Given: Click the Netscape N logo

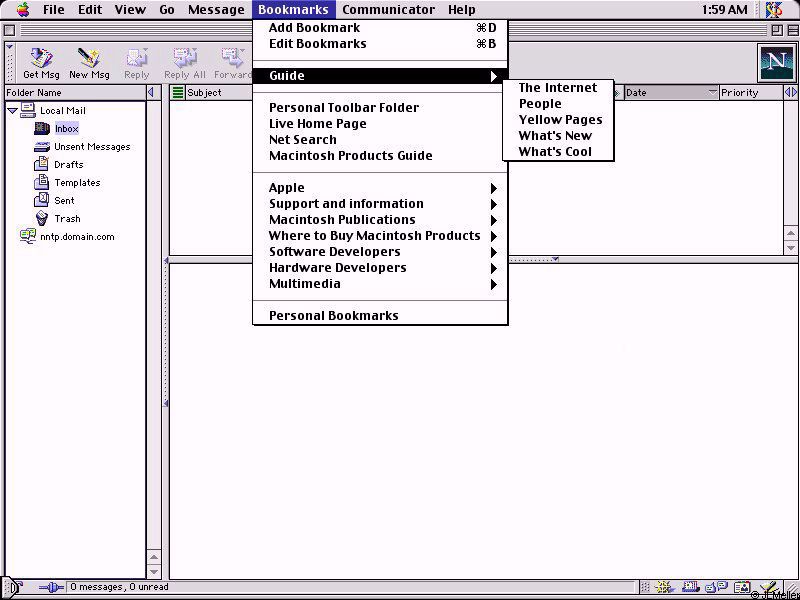Looking at the screenshot, I should pos(776,62).
